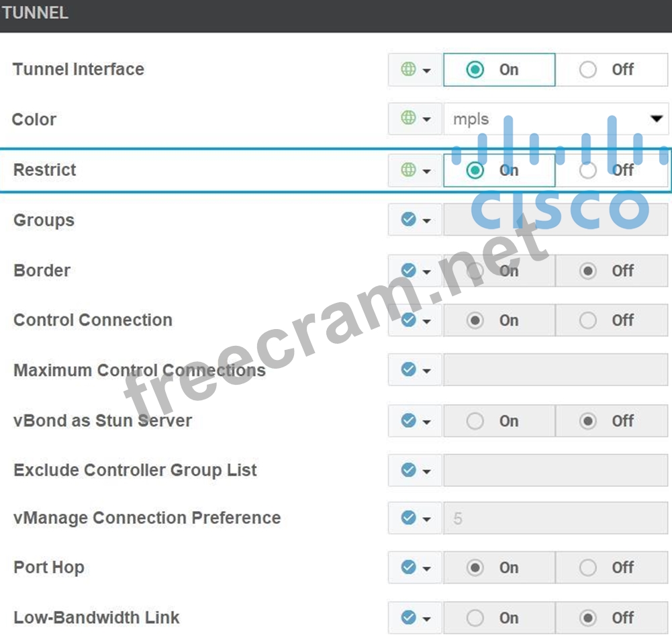Viewport: 672px width, 644px height.
Task: Open the Color dropdown showing mpls
Action: click(555, 119)
